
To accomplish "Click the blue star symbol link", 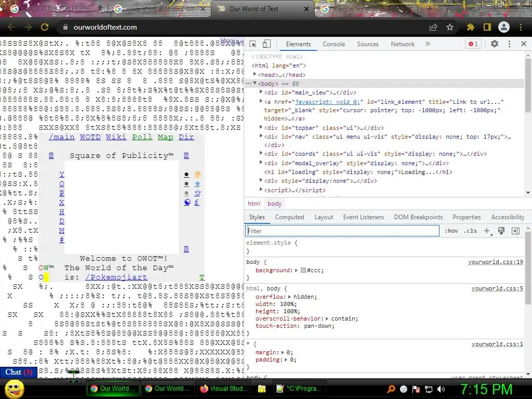I will pos(197,193).
